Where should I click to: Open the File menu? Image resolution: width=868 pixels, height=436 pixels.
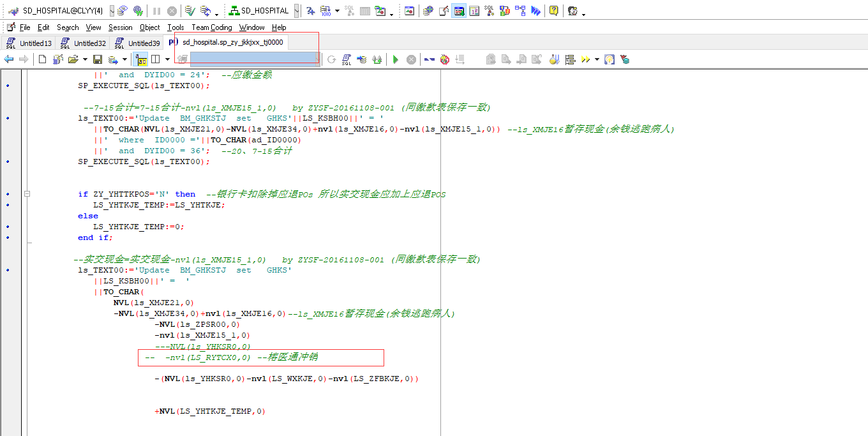point(25,27)
